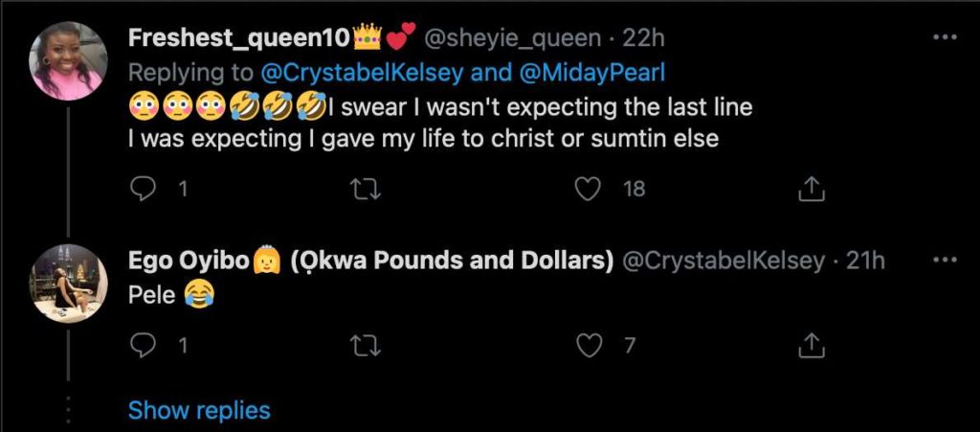Image resolution: width=980 pixels, height=432 pixels.
Task: Expand thread with Show replies
Action: [x=199, y=411]
